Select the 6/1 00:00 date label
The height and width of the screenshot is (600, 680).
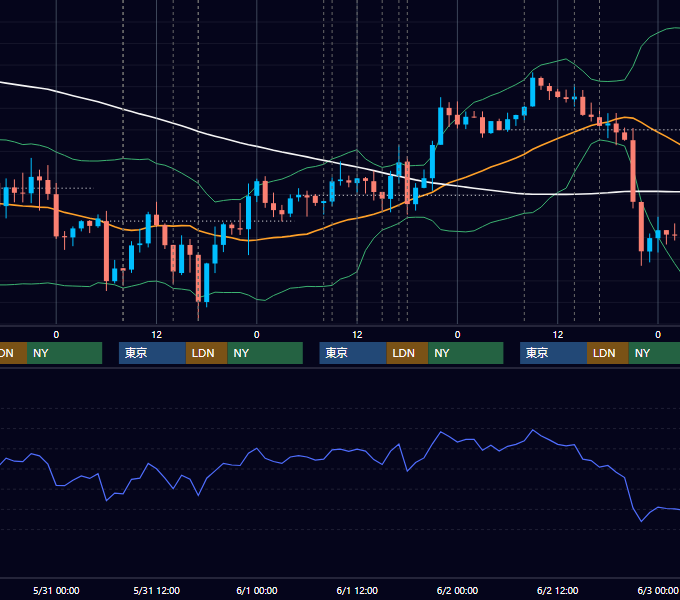257,590
